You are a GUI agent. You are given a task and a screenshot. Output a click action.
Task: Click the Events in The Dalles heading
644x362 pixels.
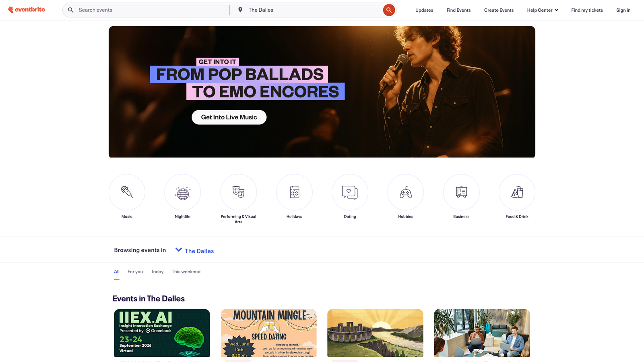(x=149, y=298)
